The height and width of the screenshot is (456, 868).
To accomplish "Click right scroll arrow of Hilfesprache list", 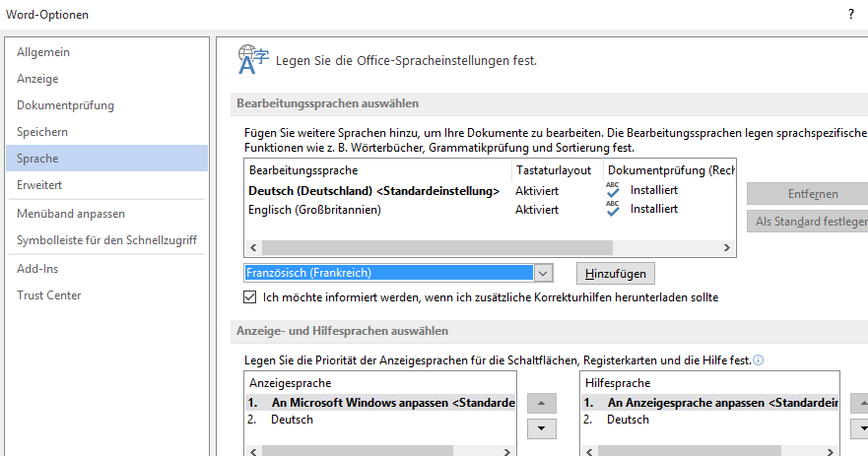I will pos(830,452).
